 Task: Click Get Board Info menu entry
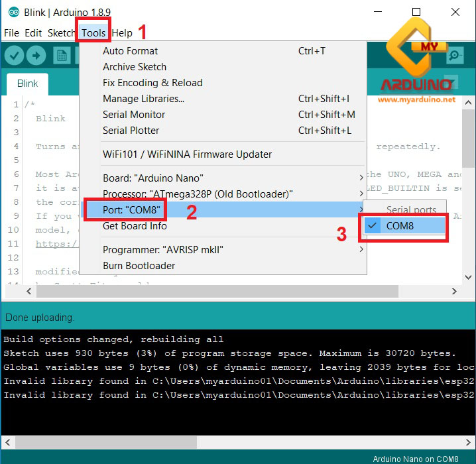click(x=135, y=225)
